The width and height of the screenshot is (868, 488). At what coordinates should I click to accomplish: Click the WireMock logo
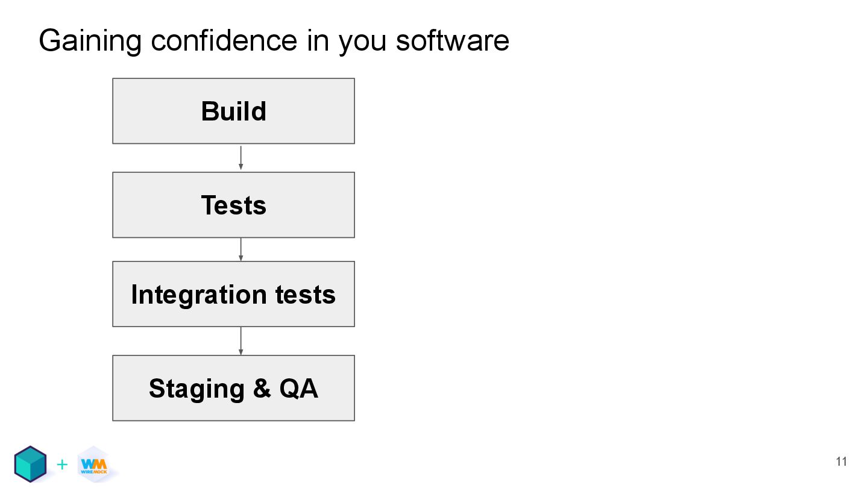click(93, 465)
